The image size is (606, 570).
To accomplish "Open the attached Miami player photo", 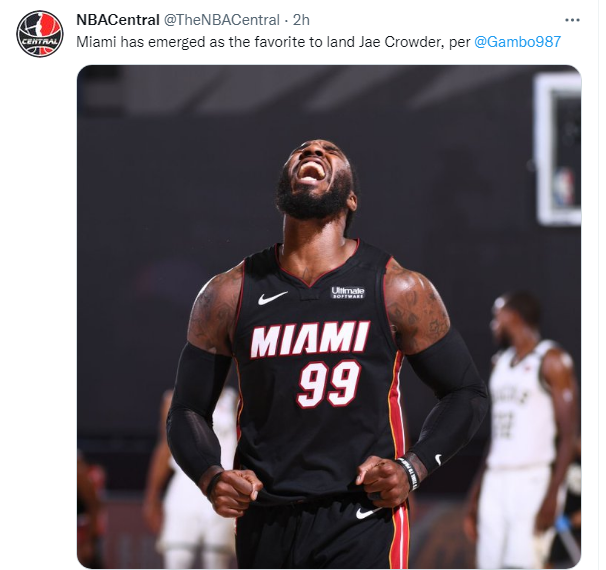I will point(329,316).
